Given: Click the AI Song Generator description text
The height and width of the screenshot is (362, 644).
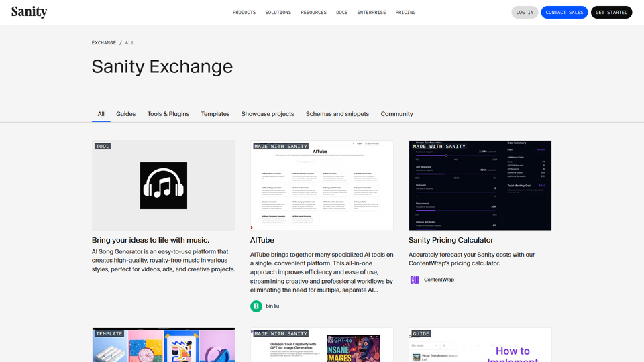Looking at the screenshot, I should coord(164,261).
